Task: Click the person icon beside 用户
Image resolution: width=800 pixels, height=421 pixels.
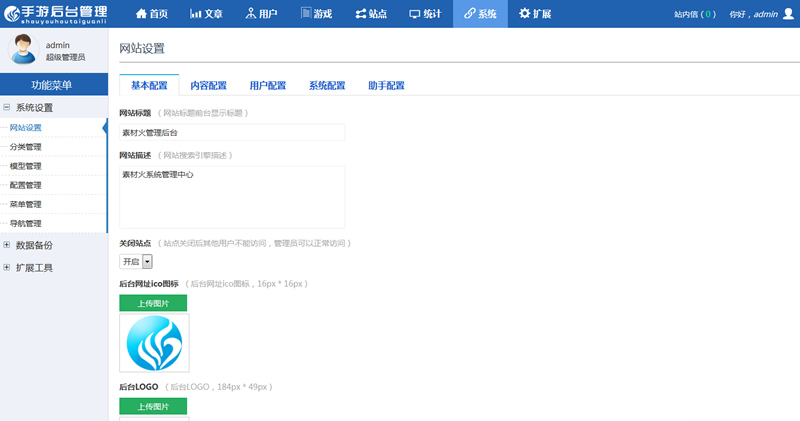Action: [x=250, y=14]
